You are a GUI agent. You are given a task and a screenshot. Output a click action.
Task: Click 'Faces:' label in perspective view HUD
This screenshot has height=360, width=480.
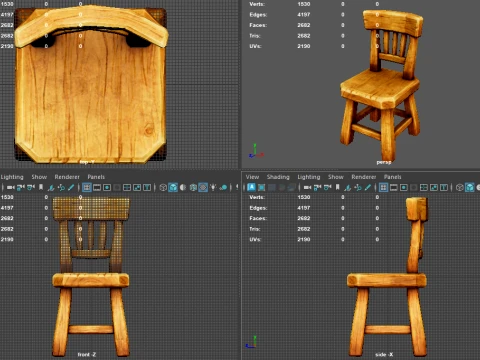[x=258, y=25]
